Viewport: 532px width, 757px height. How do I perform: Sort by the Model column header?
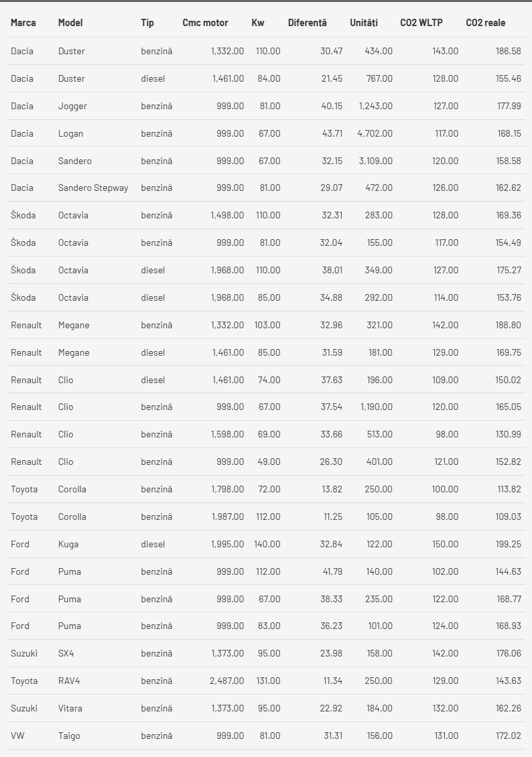click(70, 23)
